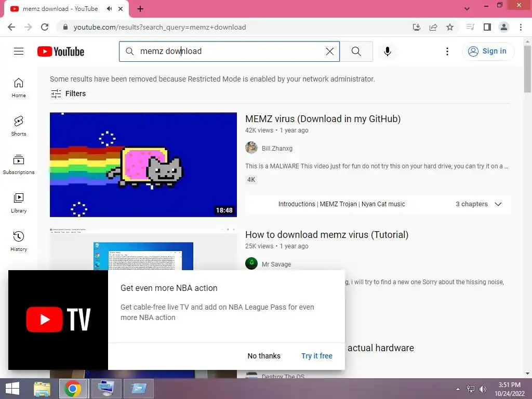Go back with the browser back arrow
This screenshot has height=399, width=532.
(11, 27)
